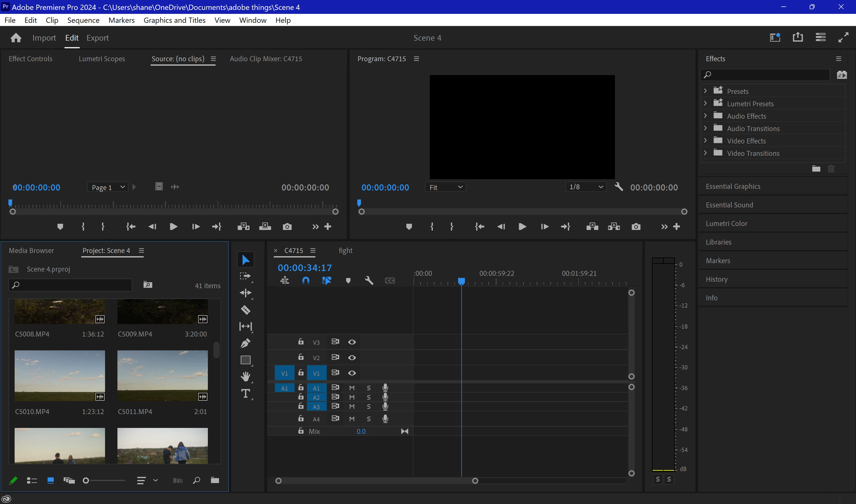Select the Type tool
Viewport: 856px width, 504px height.
(246, 393)
